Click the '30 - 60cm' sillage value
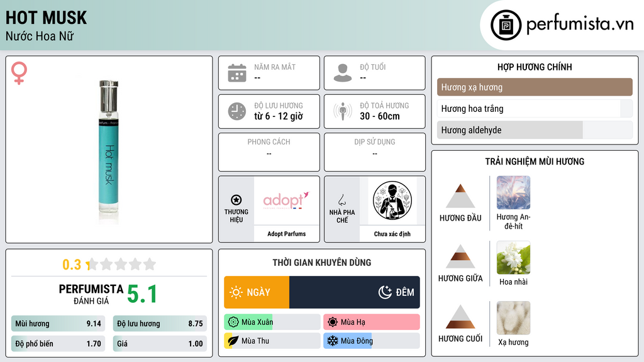 (380, 116)
